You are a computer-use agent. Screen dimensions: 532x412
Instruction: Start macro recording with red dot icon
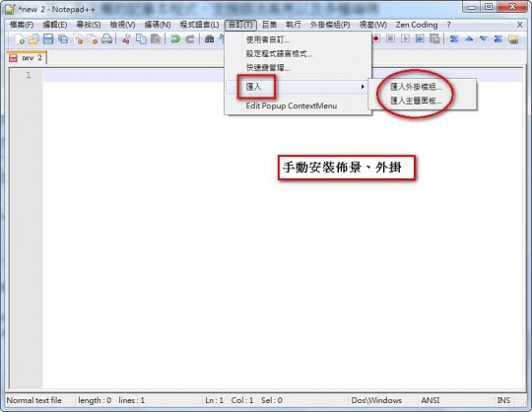click(x=376, y=38)
